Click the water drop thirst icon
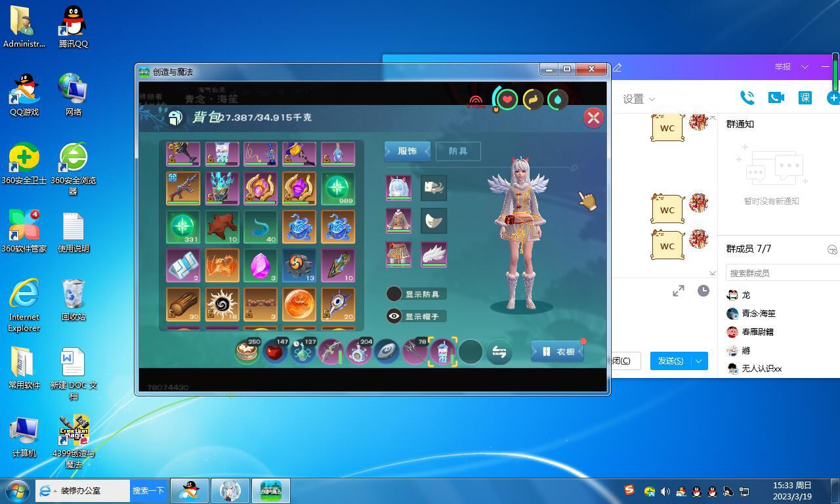The height and width of the screenshot is (504, 840). click(x=558, y=100)
